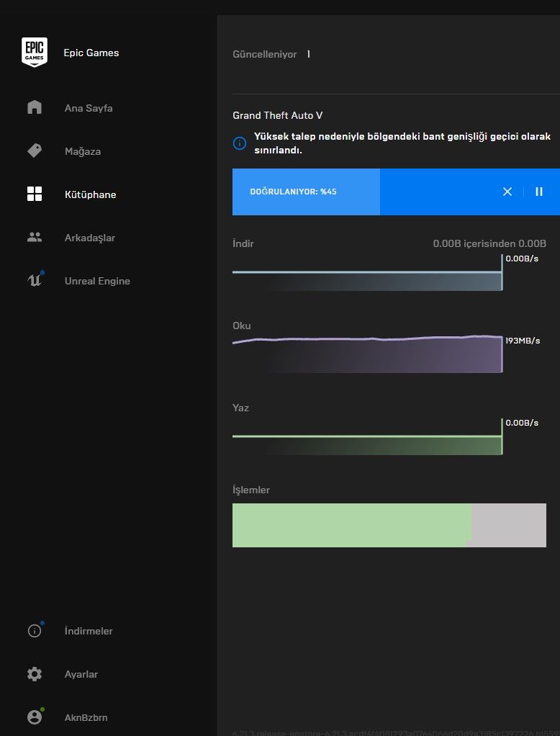Screen dimensions: 560x736
Task: Click the Yaz write speed graph
Action: [367, 437]
